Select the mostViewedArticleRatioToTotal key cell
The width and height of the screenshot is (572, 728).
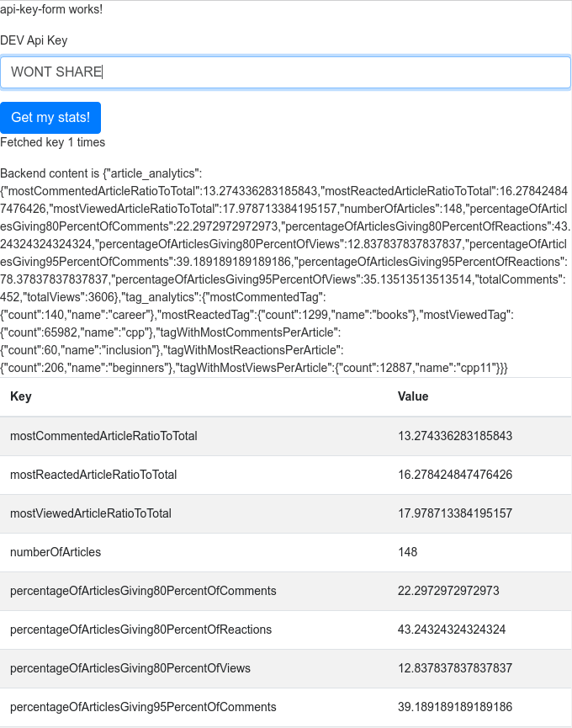[91, 513]
